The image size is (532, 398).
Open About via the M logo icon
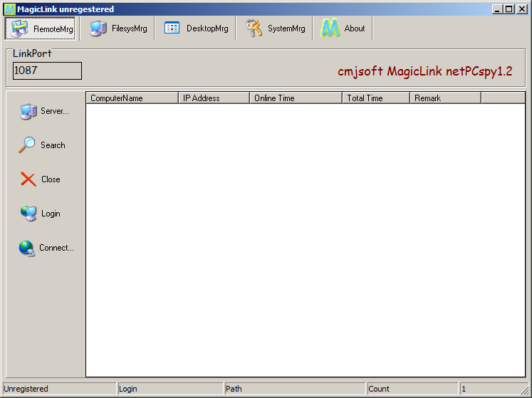[330, 28]
